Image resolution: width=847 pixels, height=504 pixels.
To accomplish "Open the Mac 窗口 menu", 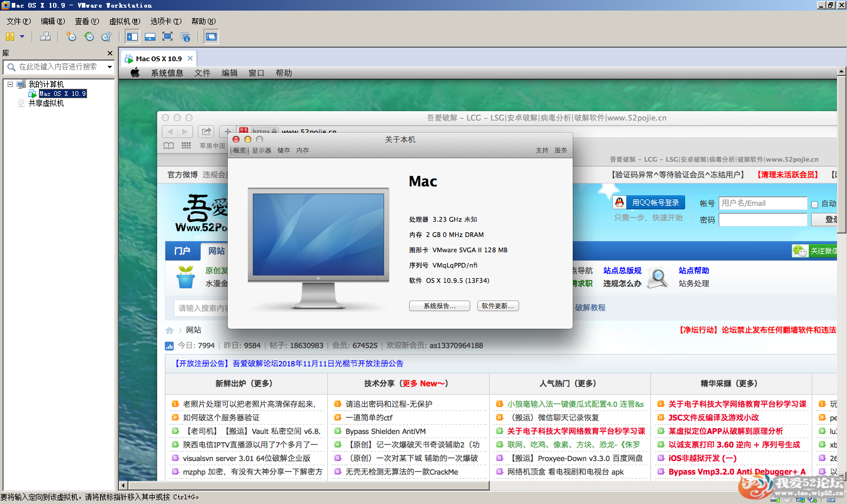I will [256, 73].
